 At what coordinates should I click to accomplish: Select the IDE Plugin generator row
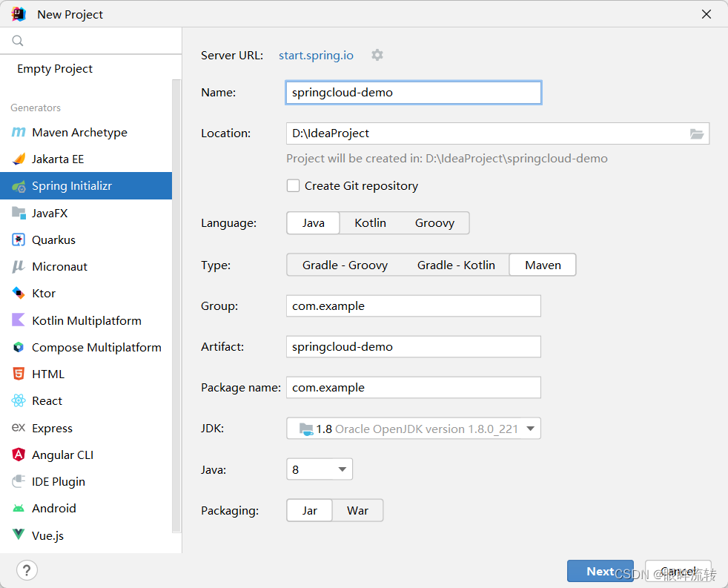[86, 482]
